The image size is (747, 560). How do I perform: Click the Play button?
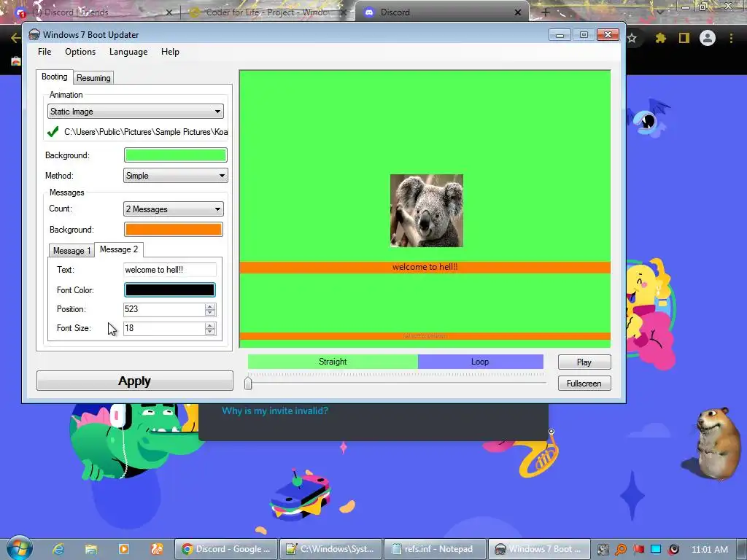click(x=584, y=362)
